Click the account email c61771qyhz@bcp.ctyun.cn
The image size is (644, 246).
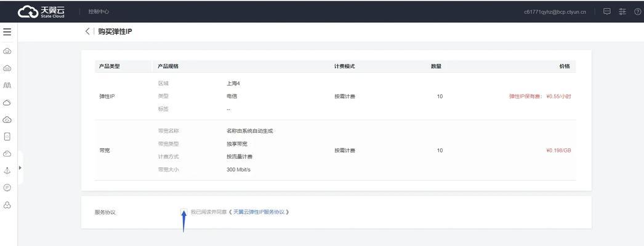[x=555, y=12]
